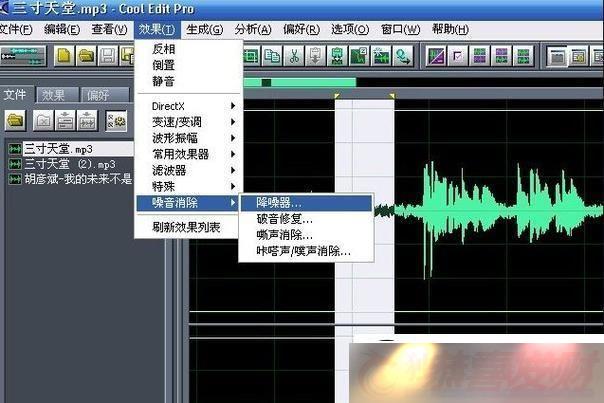Click the grey window panel toolbar icon

557,57
